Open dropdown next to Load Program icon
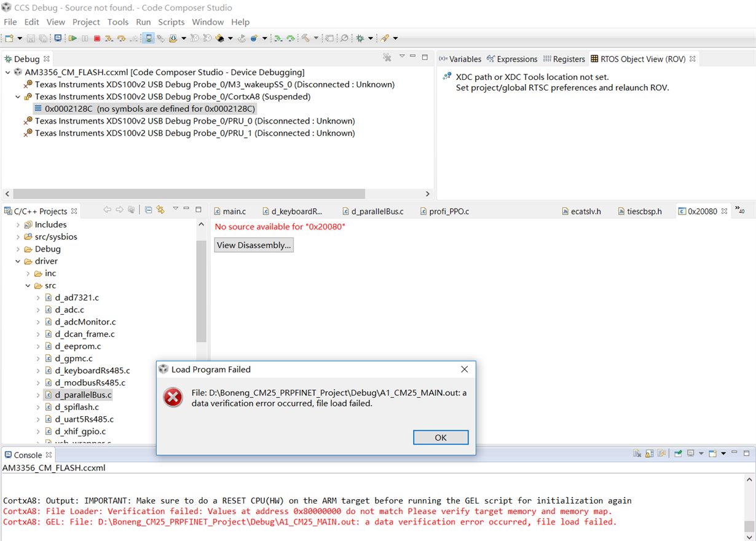 [184, 38]
